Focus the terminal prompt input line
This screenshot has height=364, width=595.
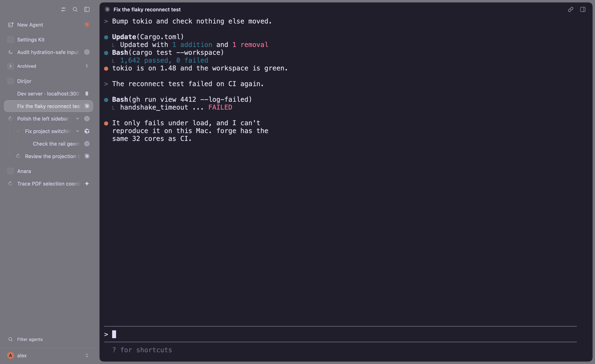coord(341,334)
